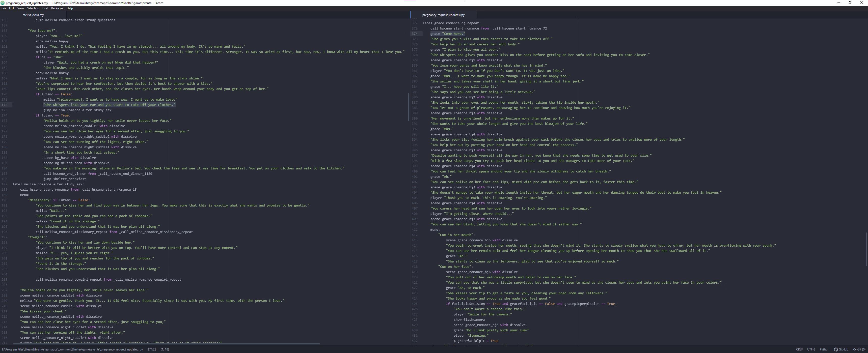Minimize the Atom window
Screen dimensions: 868x353
coord(839,3)
